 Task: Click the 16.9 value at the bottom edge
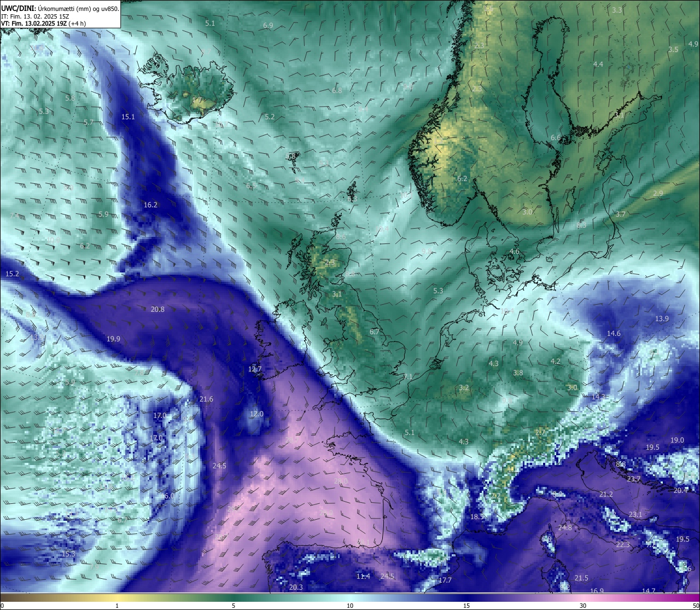click(x=597, y=590)
